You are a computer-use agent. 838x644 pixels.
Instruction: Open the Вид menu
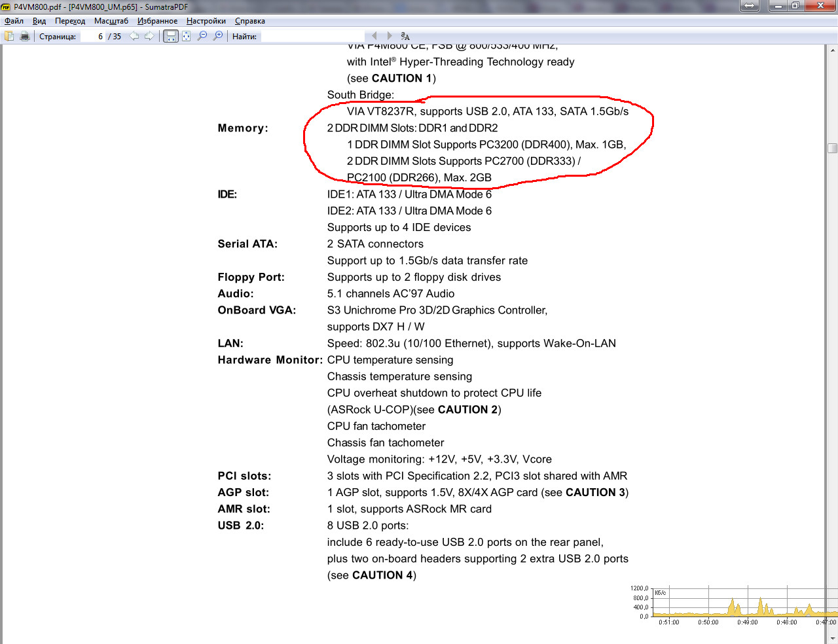[39, 21]
